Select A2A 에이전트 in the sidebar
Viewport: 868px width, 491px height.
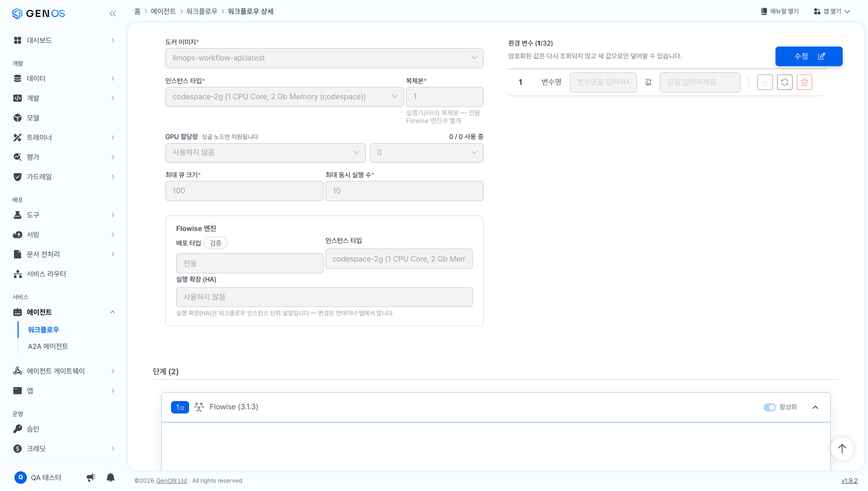coord(48,346)
